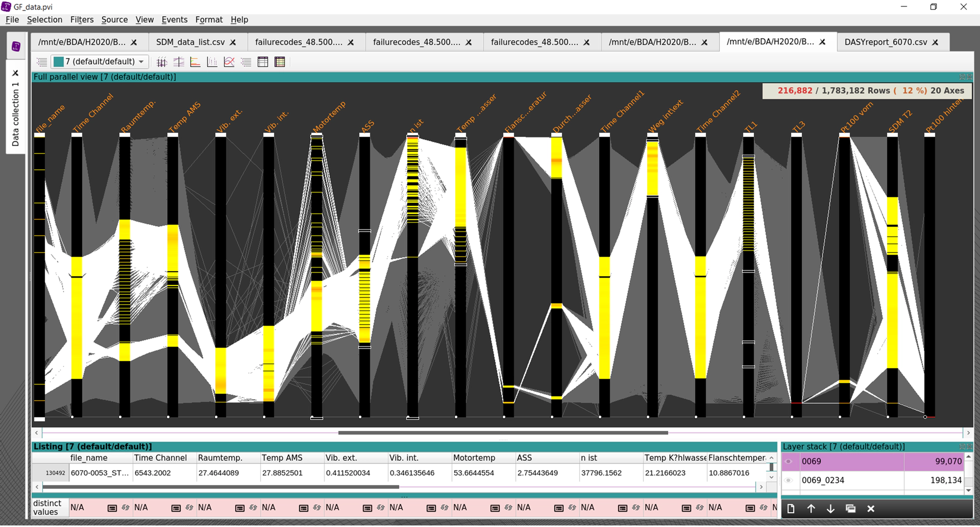Image resolution: width=980 pixels, height=527 pixels.
Task: Open the full parallel view toolbar icon
Action: [162, 62]
